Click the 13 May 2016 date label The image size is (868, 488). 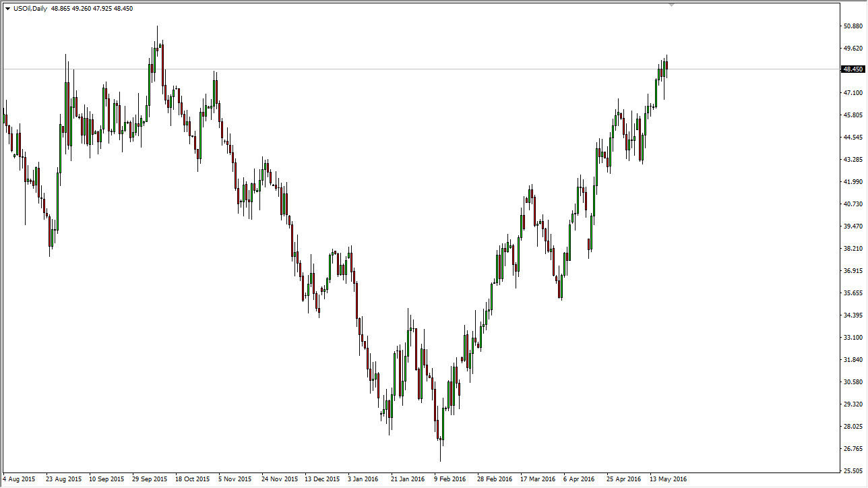tap(668, 479)
